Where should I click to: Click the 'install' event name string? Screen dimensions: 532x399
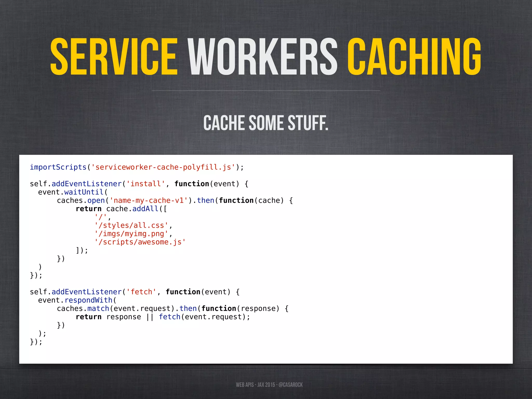(x=146, y=184)
